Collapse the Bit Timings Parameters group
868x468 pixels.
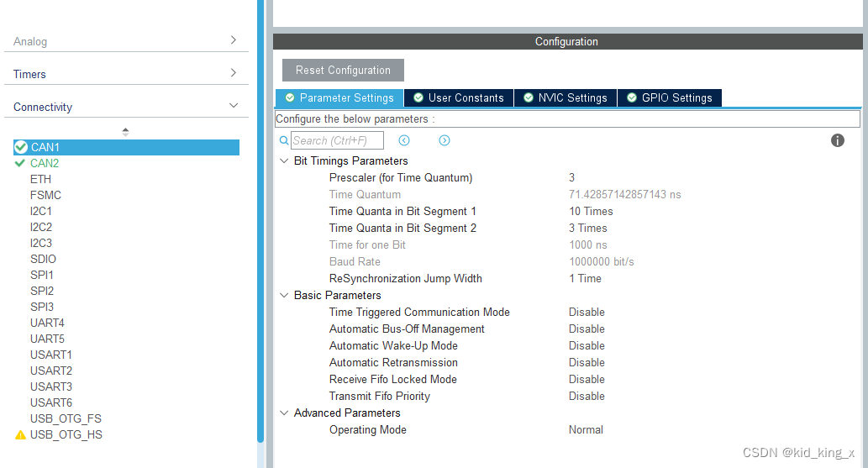[x=284, y=160]
